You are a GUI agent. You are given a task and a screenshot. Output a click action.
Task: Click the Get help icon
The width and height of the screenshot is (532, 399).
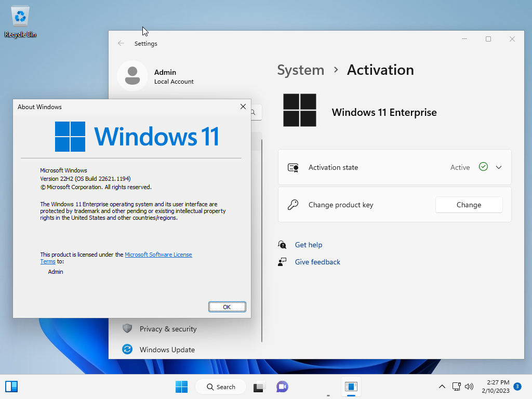pos(282,245)
